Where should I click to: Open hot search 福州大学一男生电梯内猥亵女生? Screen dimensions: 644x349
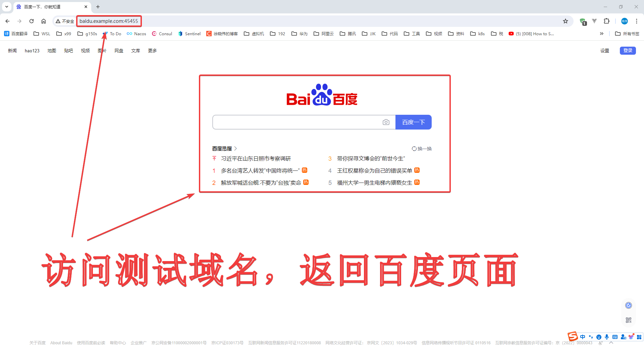375,183
